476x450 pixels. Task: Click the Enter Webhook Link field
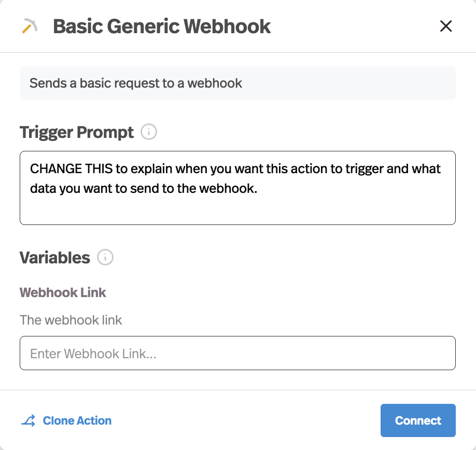click(x=237, y=353)
